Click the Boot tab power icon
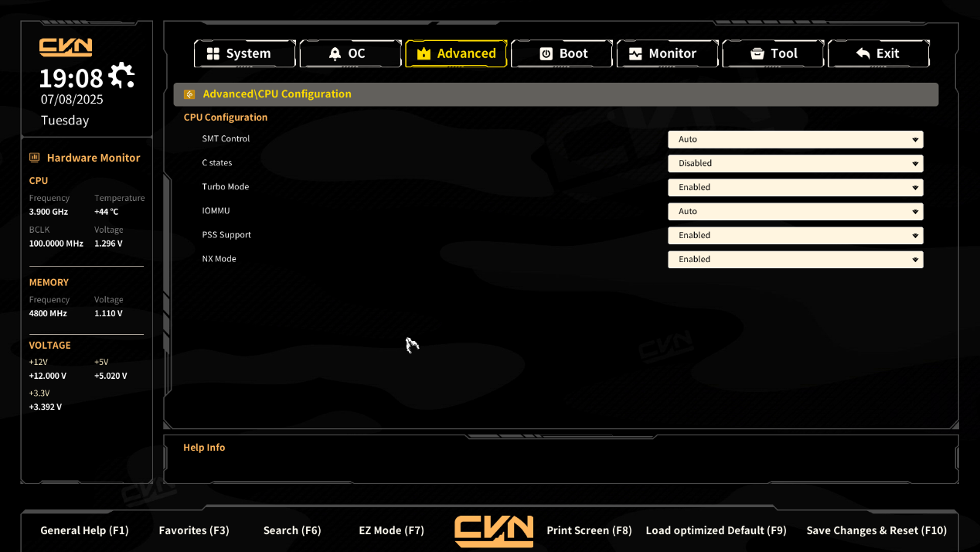Screen dimensions: 980x552 pyautogui.click(x=546, y=54)
